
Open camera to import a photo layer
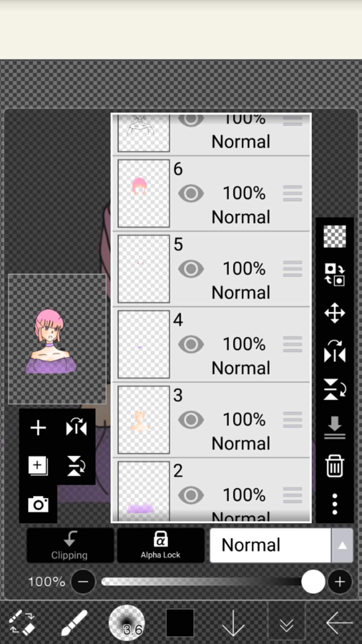coord(38,504)
